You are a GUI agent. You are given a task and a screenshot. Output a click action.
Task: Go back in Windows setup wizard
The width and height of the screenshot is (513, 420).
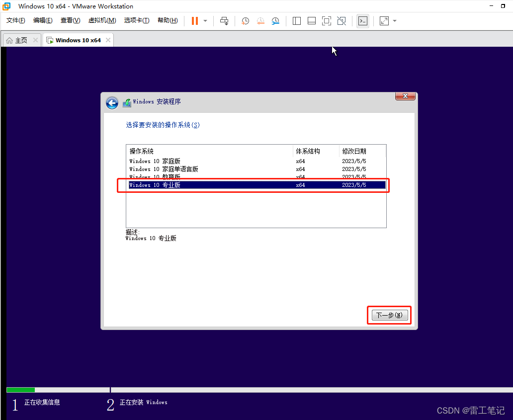pyautogui.click(x=112, y=103)
